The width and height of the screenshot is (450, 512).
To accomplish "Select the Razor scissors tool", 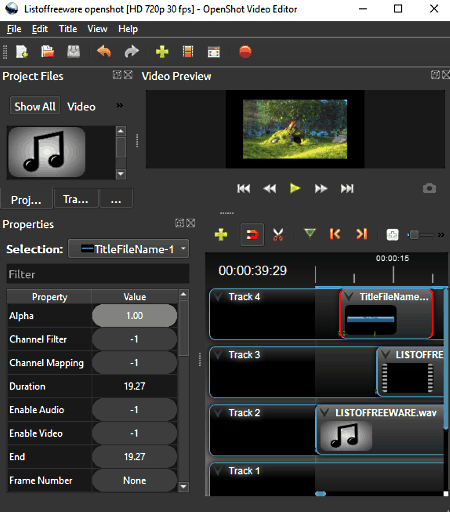I will click(278, 234).
